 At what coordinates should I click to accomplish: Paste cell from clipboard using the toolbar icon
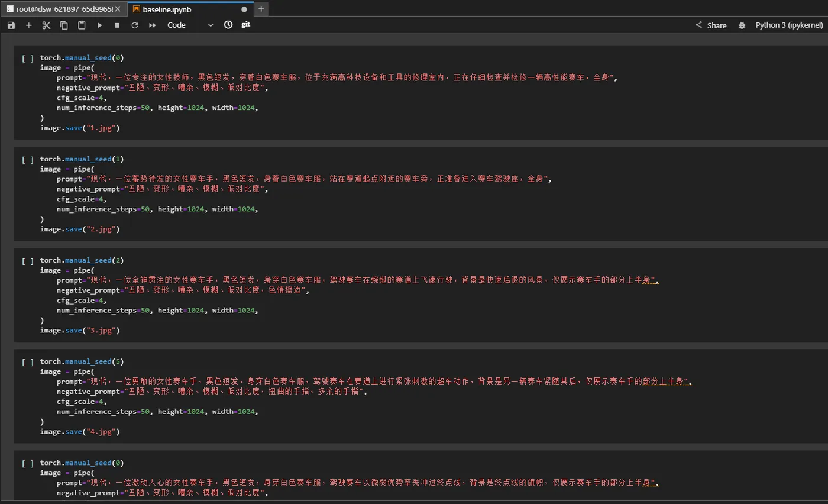click(x=82, y=25)
